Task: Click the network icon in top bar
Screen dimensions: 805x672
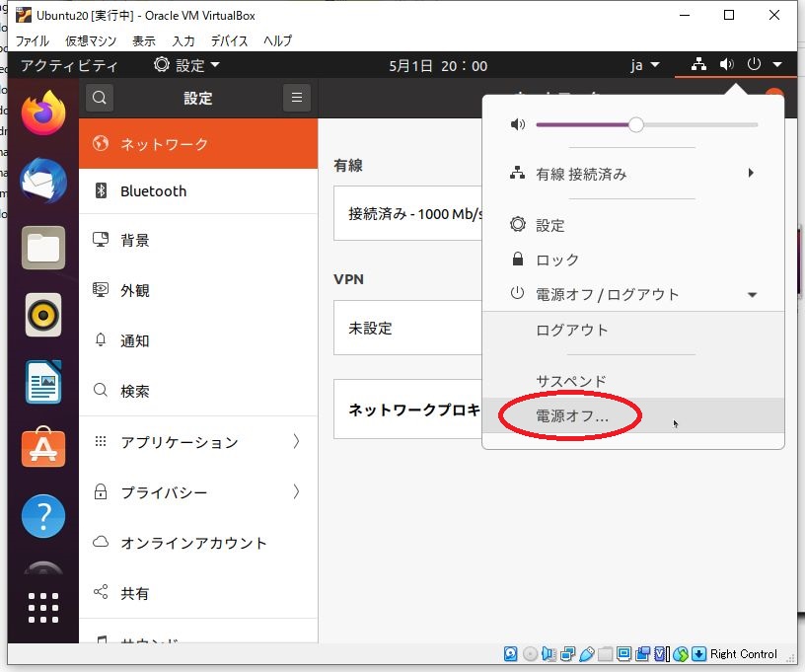Action: click(698, 65)
